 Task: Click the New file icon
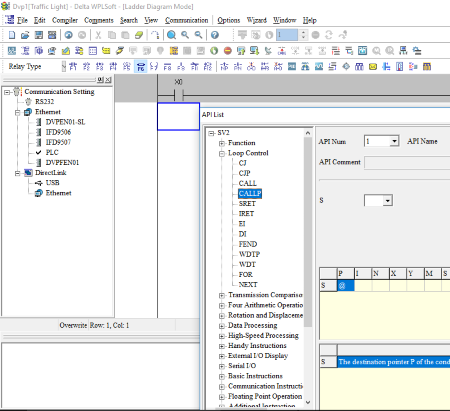(12, 35)
